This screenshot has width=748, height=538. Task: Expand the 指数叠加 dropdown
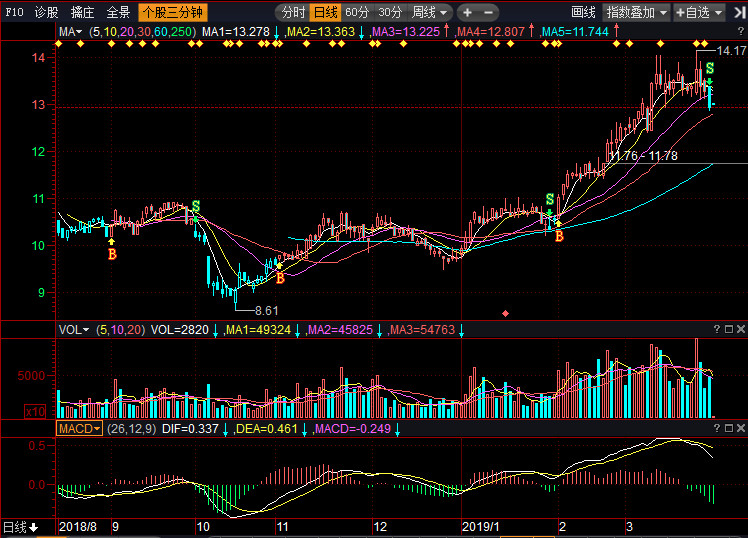tap(637, 13)
